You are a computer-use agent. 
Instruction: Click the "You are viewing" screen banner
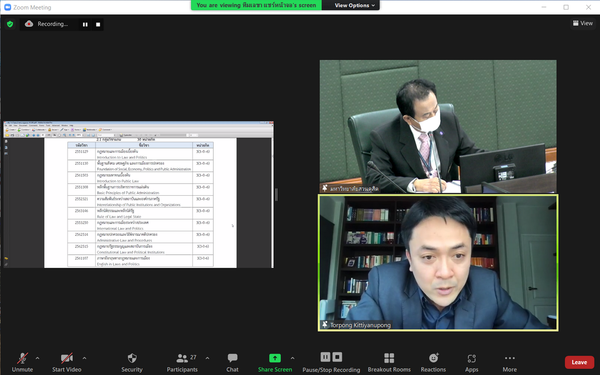click(x=256, y=5)
